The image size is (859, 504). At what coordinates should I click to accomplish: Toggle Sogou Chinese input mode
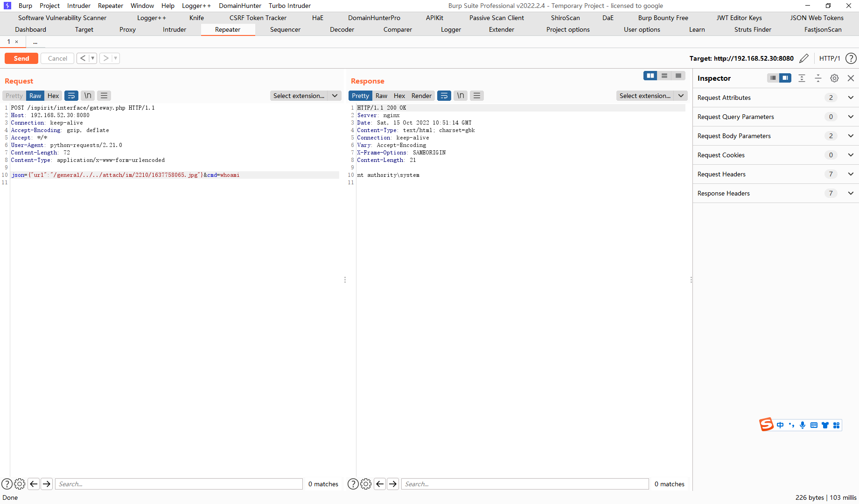pyautogui.click(x=780, y=425)
